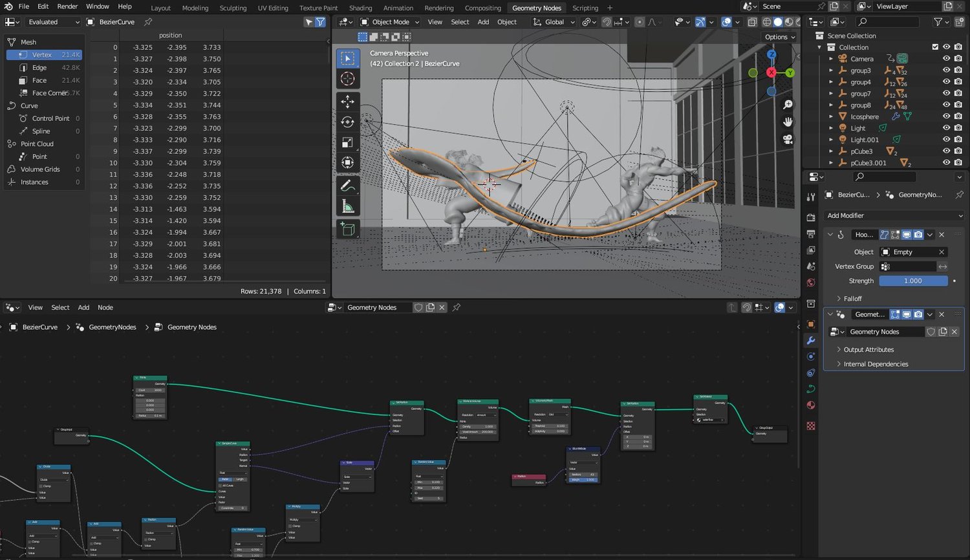The height and width of the screenshot is (560, 970).
Task: Open the Node menu in node editor
Action: coord(105,308)
